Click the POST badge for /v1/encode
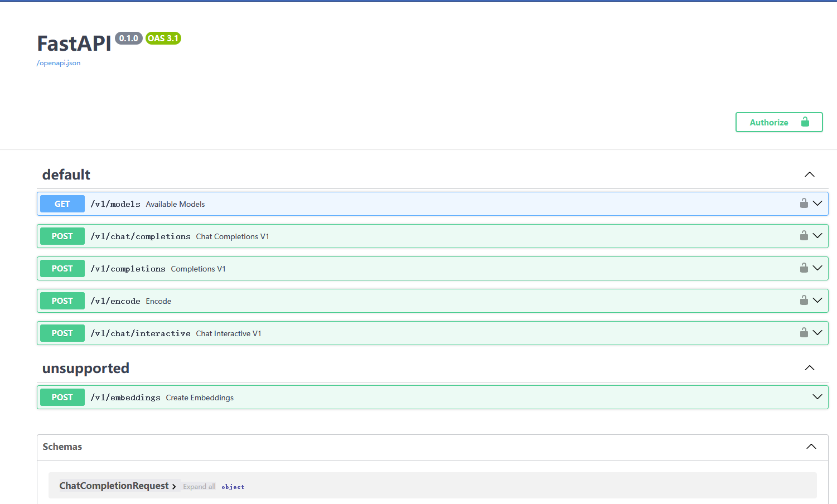The image size is (837, 504). pos(62,301)
